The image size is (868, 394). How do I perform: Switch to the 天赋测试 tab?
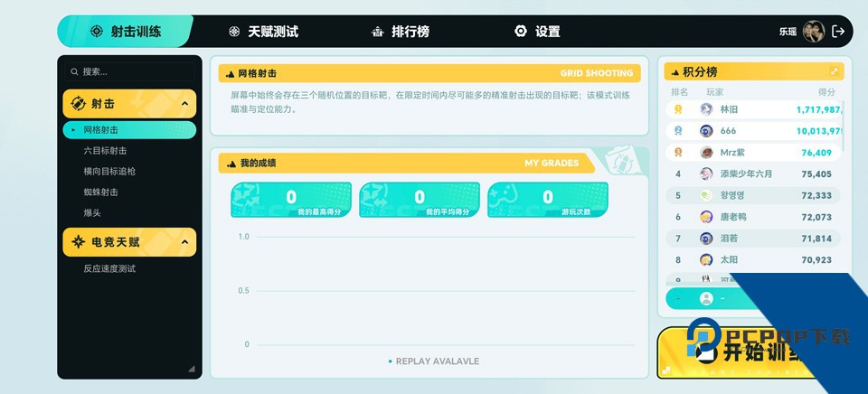pyautogui.click(x=263, y=32)
